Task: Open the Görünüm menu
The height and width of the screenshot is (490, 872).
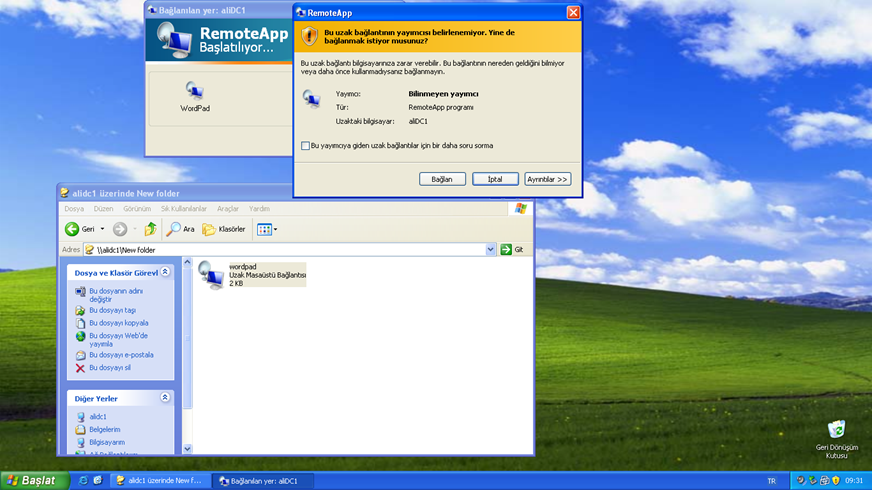Action: pos(137,209)
